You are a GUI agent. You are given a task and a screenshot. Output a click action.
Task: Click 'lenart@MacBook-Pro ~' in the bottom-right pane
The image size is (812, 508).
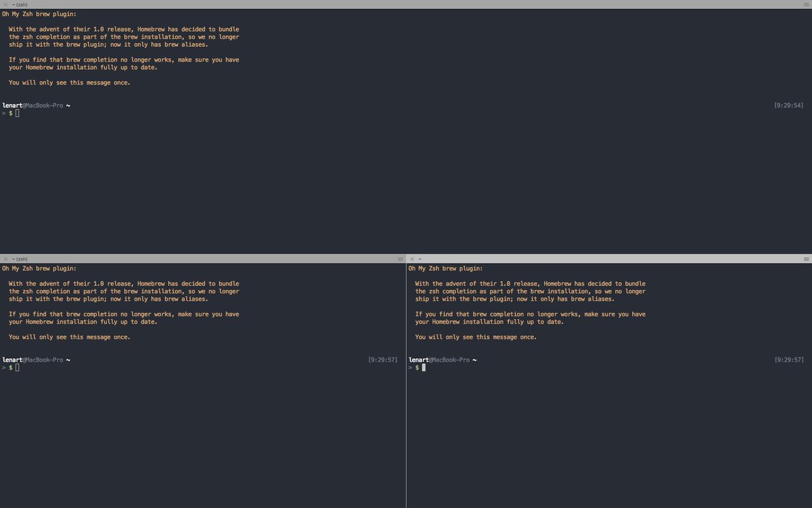(443, 360)
